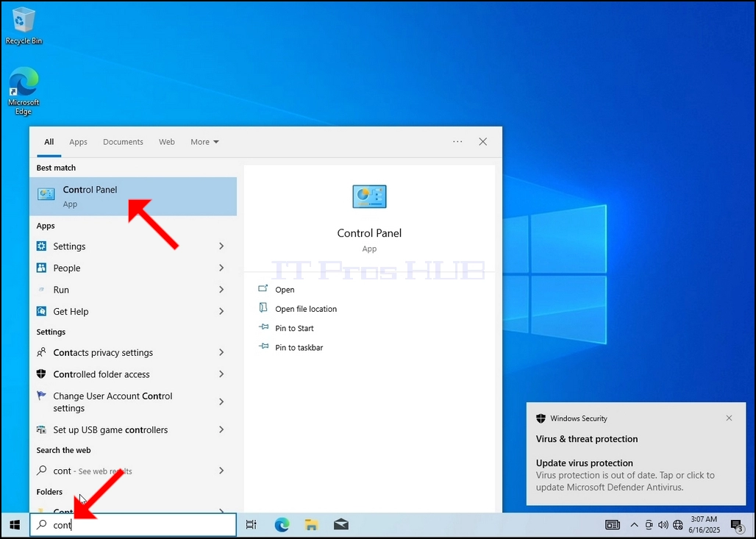Click the USB game controllers icon
The image size is (756, 539).
pyautogui.click(x=41, y=429)
